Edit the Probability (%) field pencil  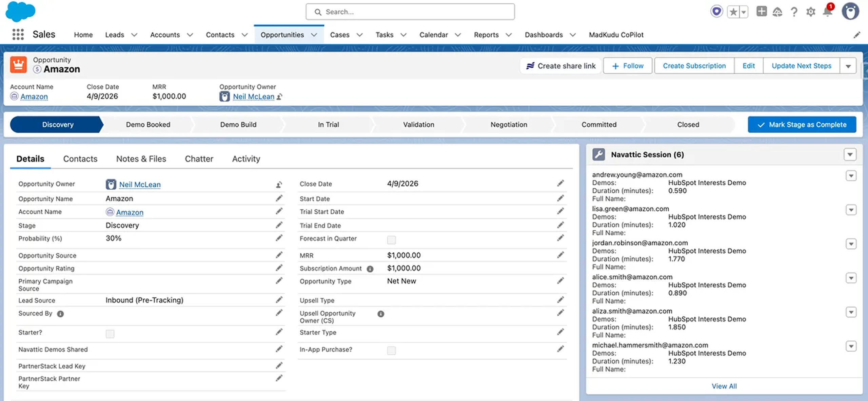pyautogui.click(x=279, y=238)
